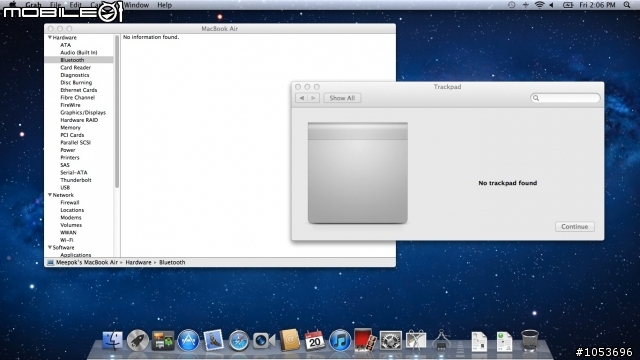
Task: Open Finder from the dock
Action: click(112, 340)
